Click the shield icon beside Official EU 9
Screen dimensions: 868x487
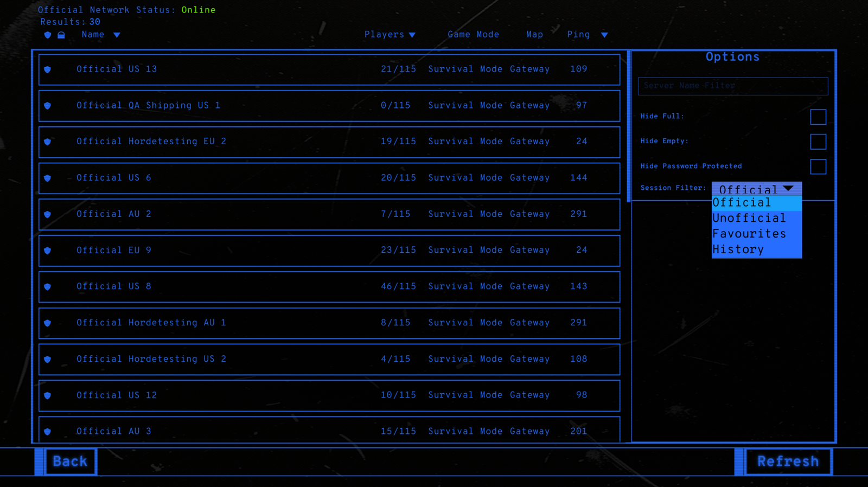pos(48,251)
